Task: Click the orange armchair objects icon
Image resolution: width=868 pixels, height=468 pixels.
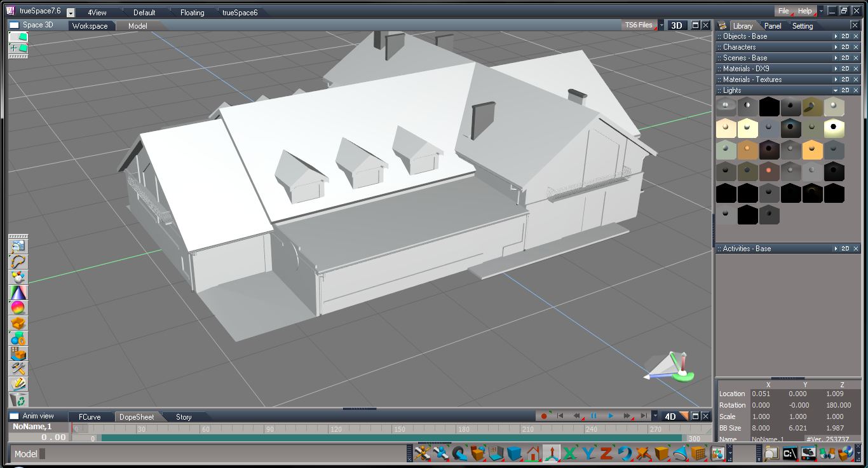Action: click(18, 323)
